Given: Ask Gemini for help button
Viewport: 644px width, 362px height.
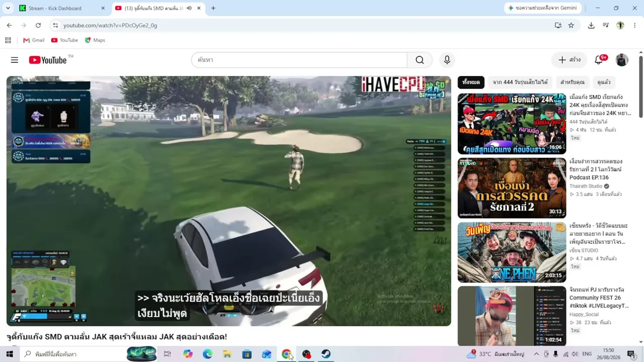Looking at the screenshot, I should coord(543,8).
